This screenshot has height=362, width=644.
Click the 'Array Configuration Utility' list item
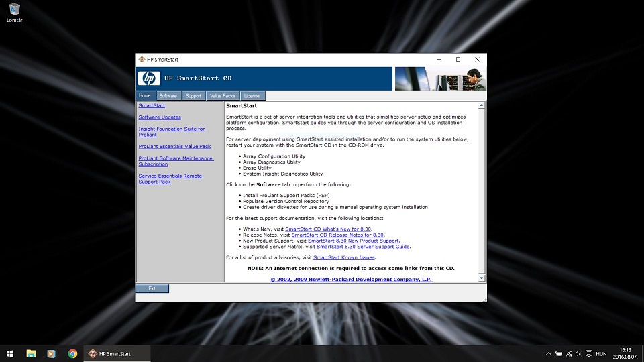click(274, 156)
